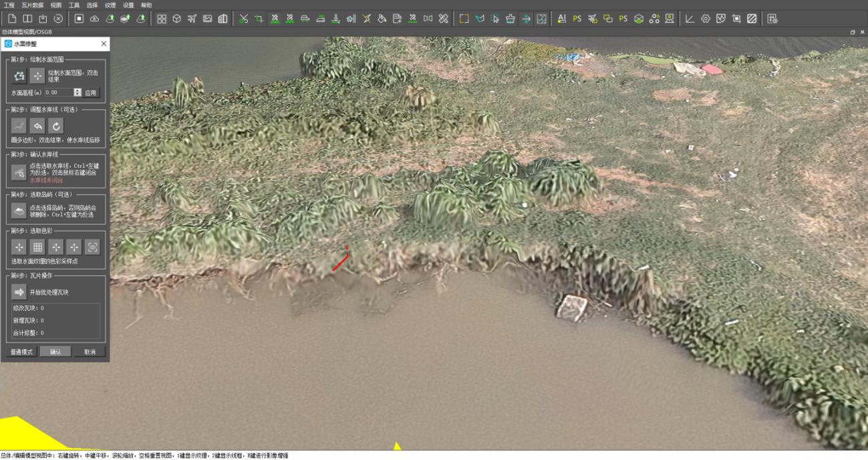This screenshot has width=868, height=460.
Task: Select the green crop tool
Action: tap(259, 19)
